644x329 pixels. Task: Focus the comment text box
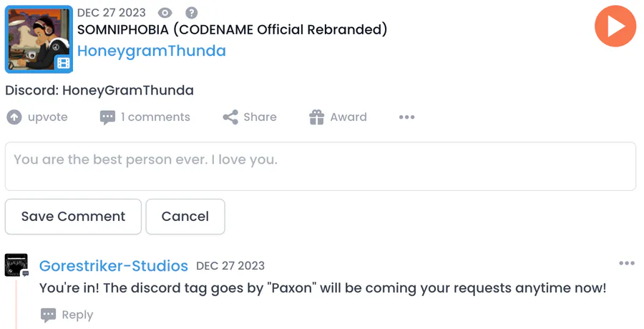[321, 167]
